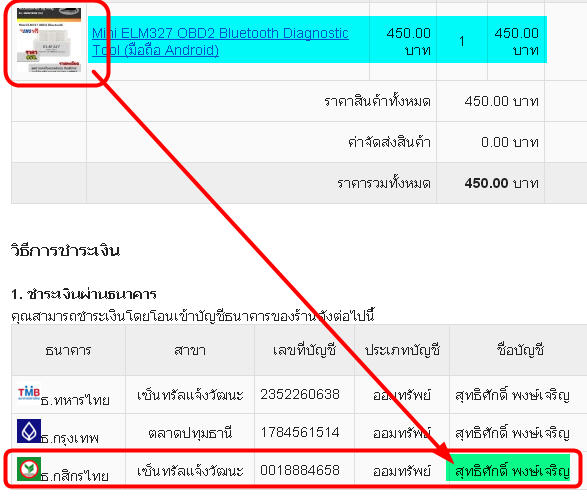This screenshot has width=587, height=497.
Task: Click the ธ.กรุงเทพ bank name
Action: [70, 438]
